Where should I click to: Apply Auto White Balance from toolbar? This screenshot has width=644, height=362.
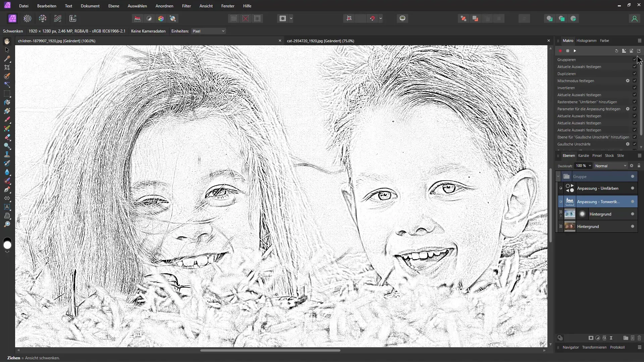pos(173,18)
